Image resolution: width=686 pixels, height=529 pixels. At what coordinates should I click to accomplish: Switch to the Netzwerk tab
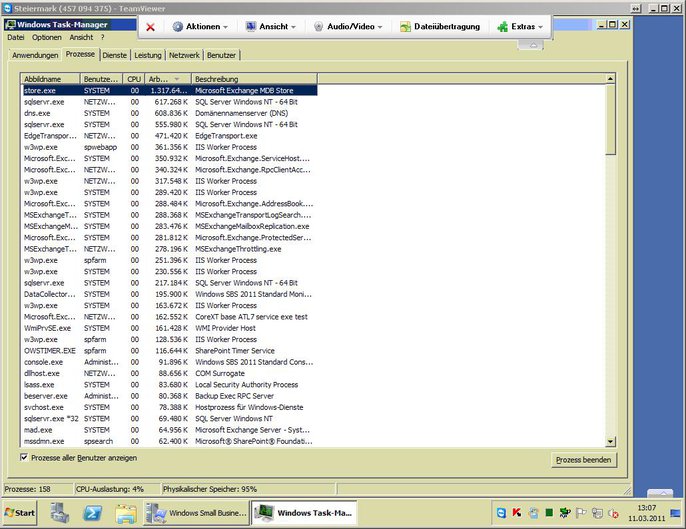coord(184,55)
